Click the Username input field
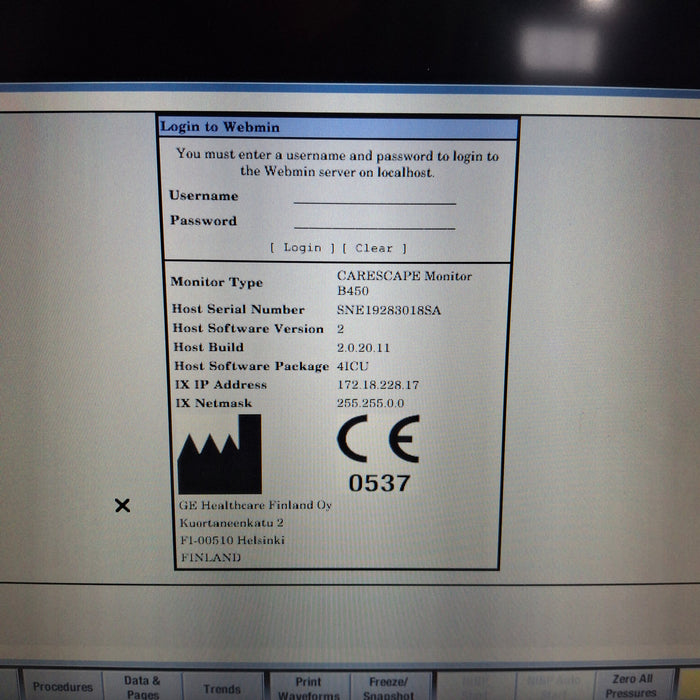 pyautogui.click(x=375, y=197)
